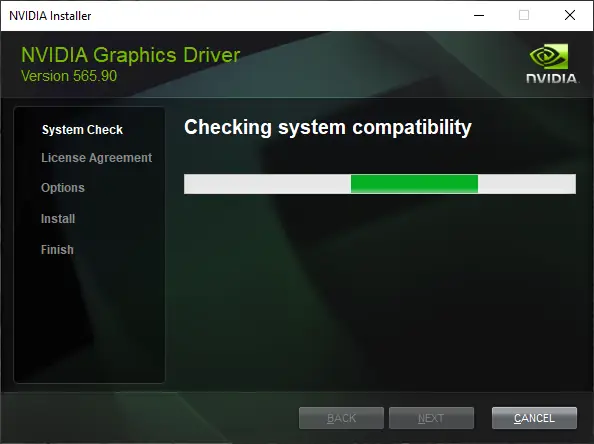Click the compatibility check progress bar
594x444 pixels.
[x=380, y=184]
